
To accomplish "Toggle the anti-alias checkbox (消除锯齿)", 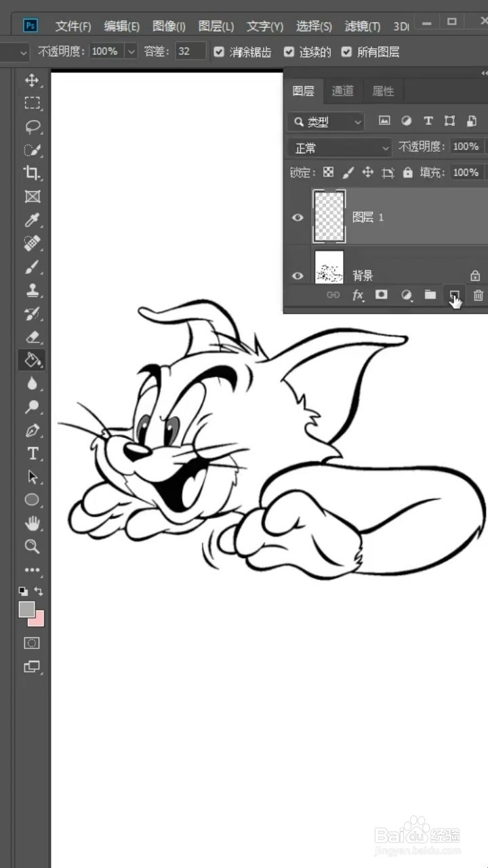I will tap(219, 52).
